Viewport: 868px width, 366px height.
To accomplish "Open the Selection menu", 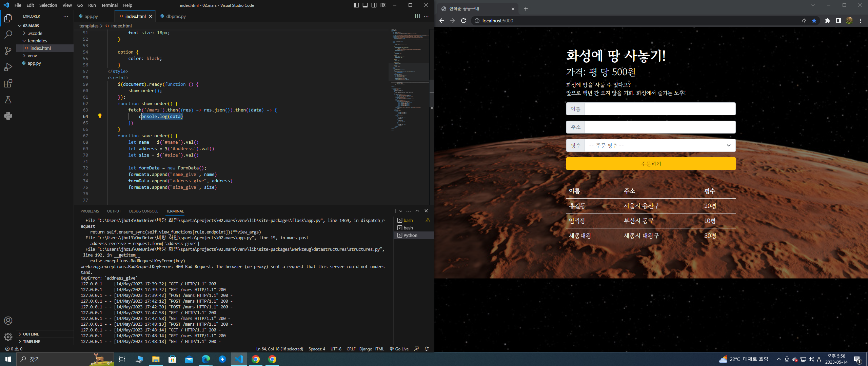I will point(48,5).
